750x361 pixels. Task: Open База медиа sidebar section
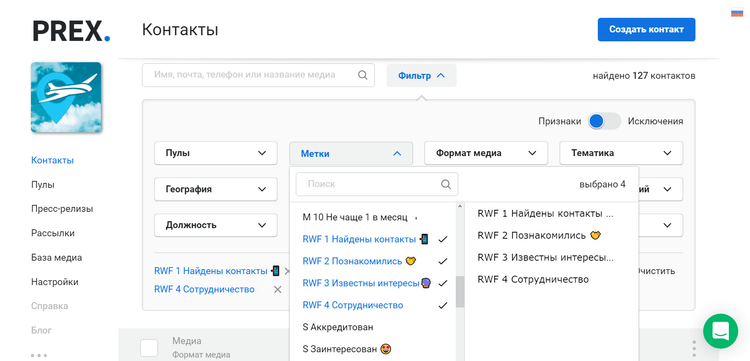56,258
